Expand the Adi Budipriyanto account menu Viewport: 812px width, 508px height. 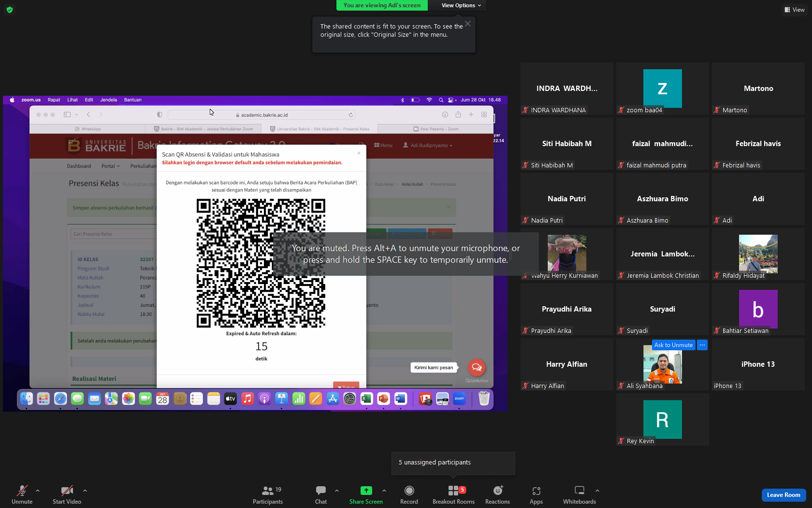[428, 145]
